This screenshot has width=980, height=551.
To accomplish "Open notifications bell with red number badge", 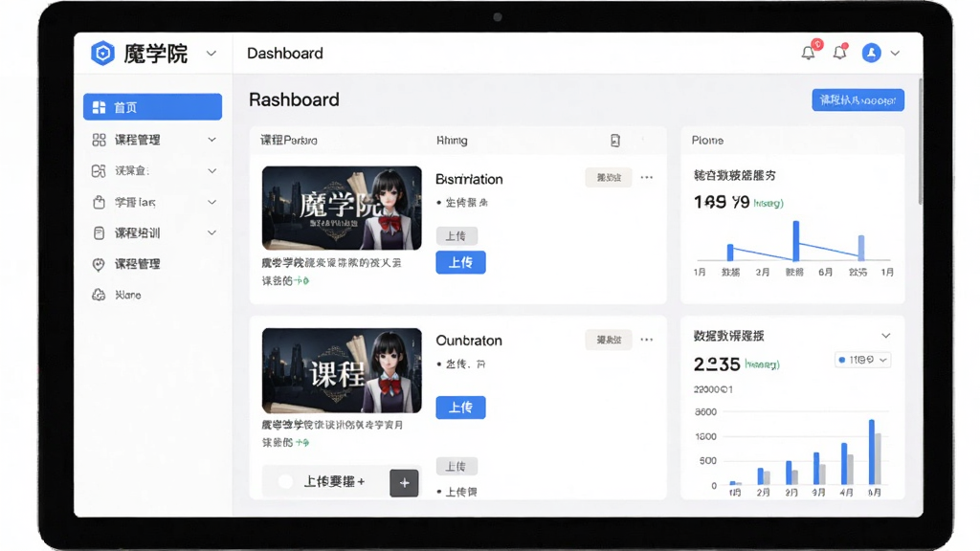I will point(810,52).
